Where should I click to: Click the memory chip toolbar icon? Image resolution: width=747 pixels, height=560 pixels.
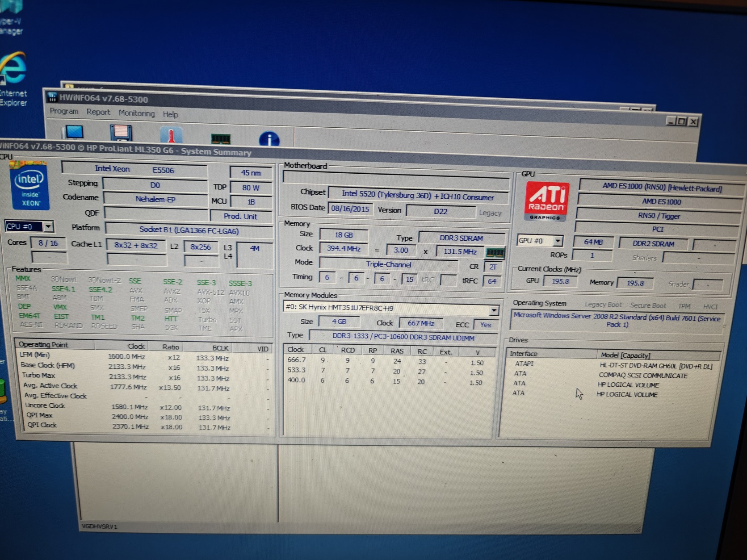tap(220, 138)
